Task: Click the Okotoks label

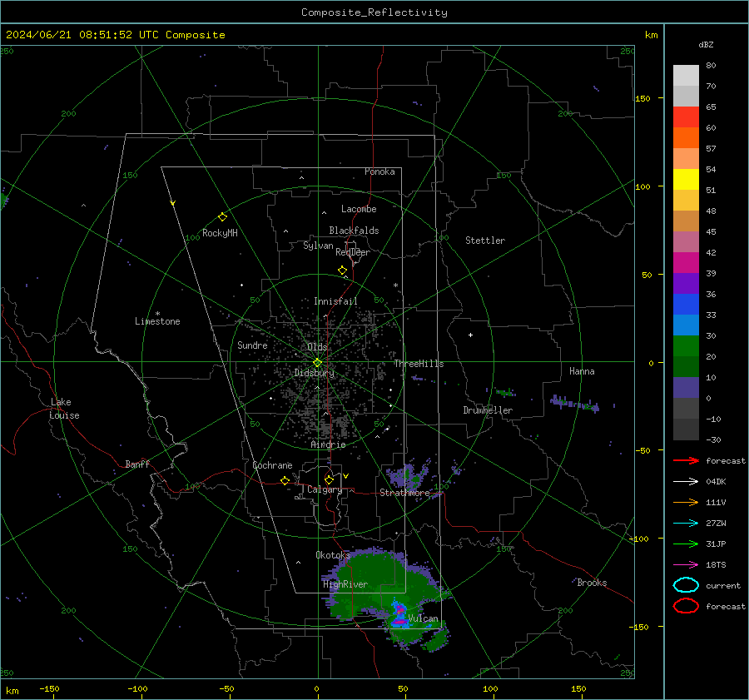Action: tap(333, 554)
